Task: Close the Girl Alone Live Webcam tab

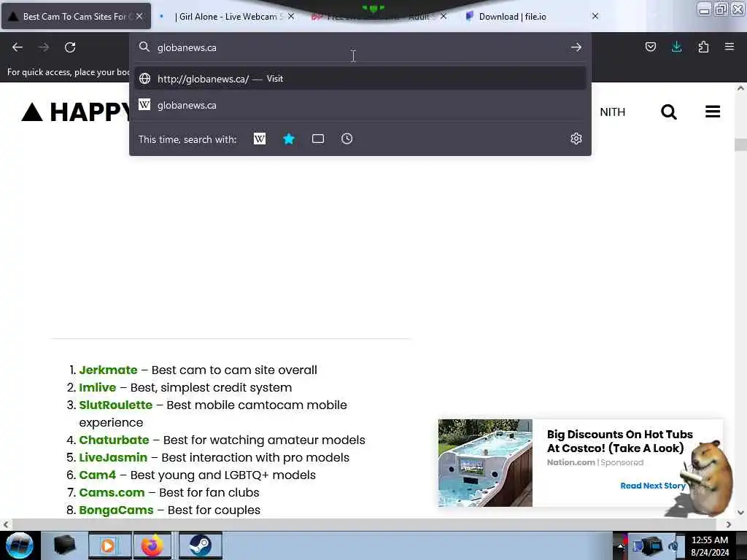Action: 291,16
